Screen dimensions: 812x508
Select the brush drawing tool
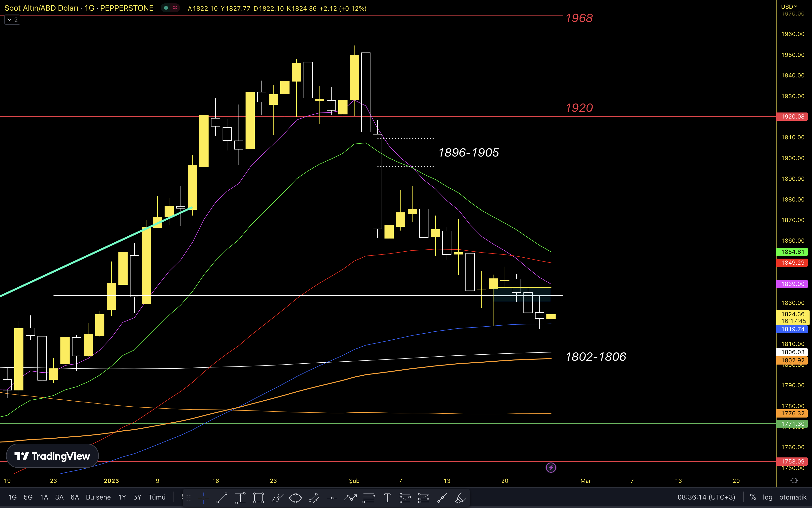[x=277, y=498]
